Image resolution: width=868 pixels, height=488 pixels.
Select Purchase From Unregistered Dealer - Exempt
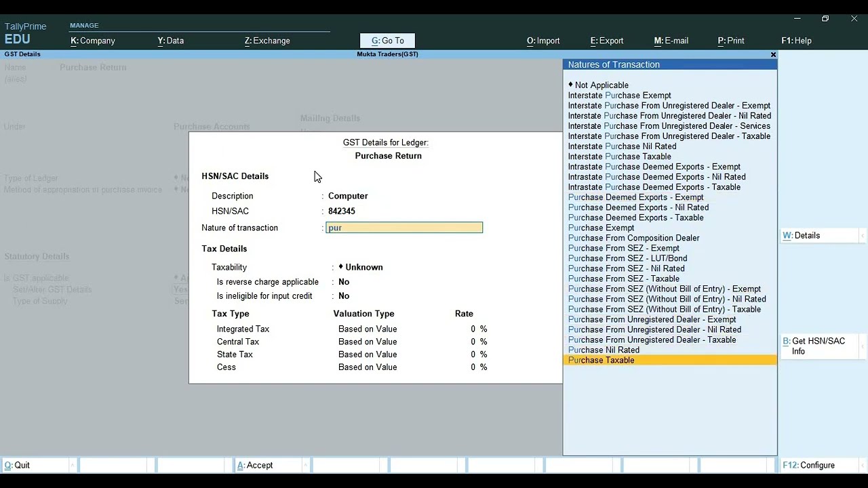pyautogui.click(x=670, y=319)
